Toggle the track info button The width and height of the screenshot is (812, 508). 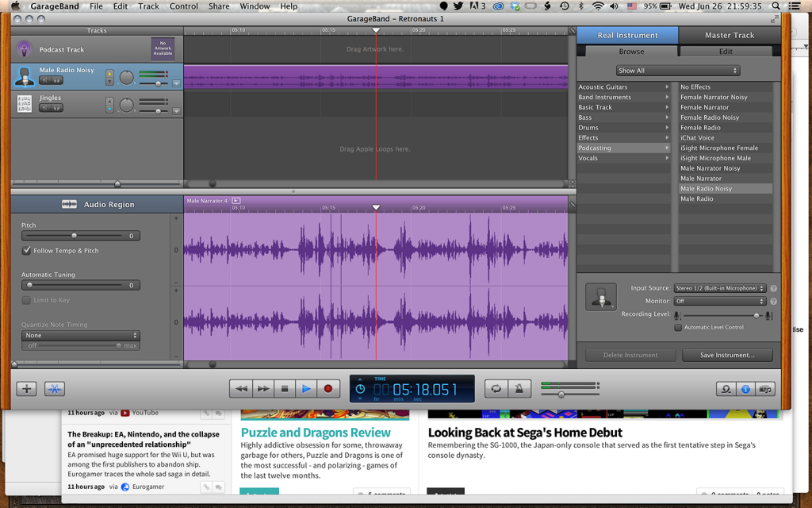coord(745,389)
